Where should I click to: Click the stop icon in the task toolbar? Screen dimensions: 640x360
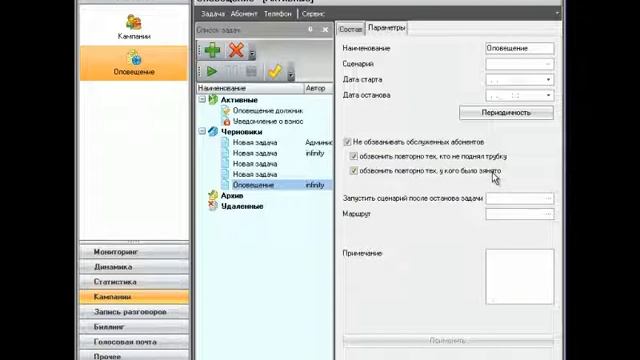click(x=251, y=72)
